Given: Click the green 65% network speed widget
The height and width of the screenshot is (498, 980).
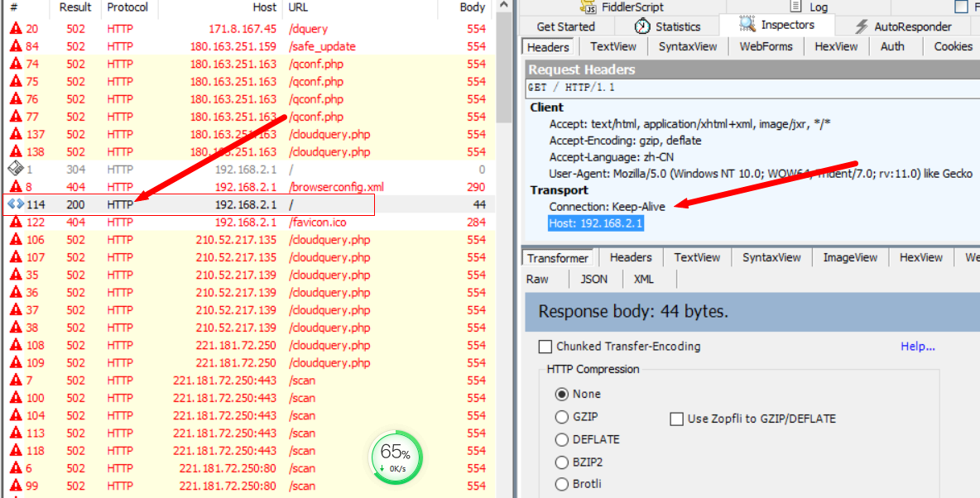Looking at the screenshot, I should click(x=396, y=457).
